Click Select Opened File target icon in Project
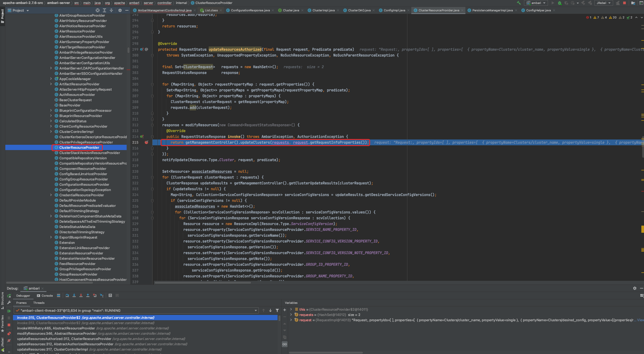 (x=98, y=10)
